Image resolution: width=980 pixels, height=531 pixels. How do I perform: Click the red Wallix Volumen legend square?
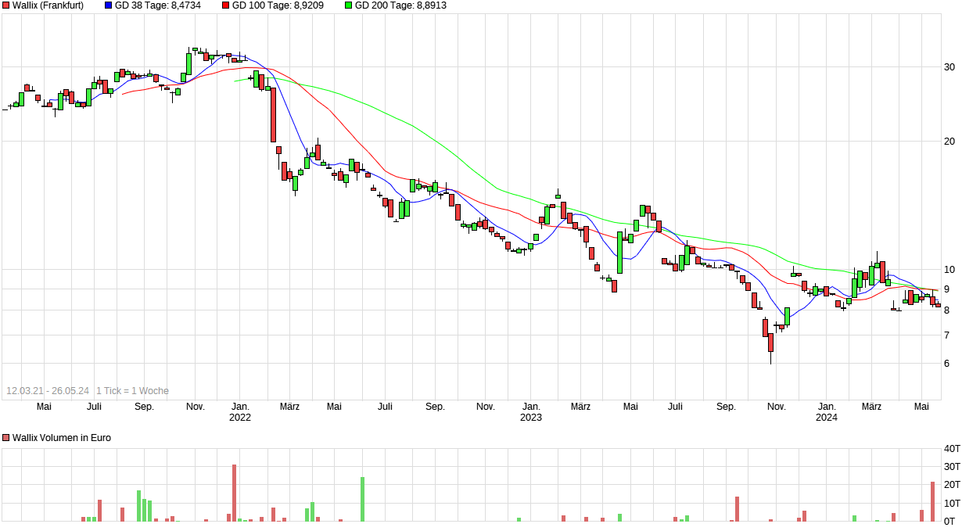click(x=6, y=438)
